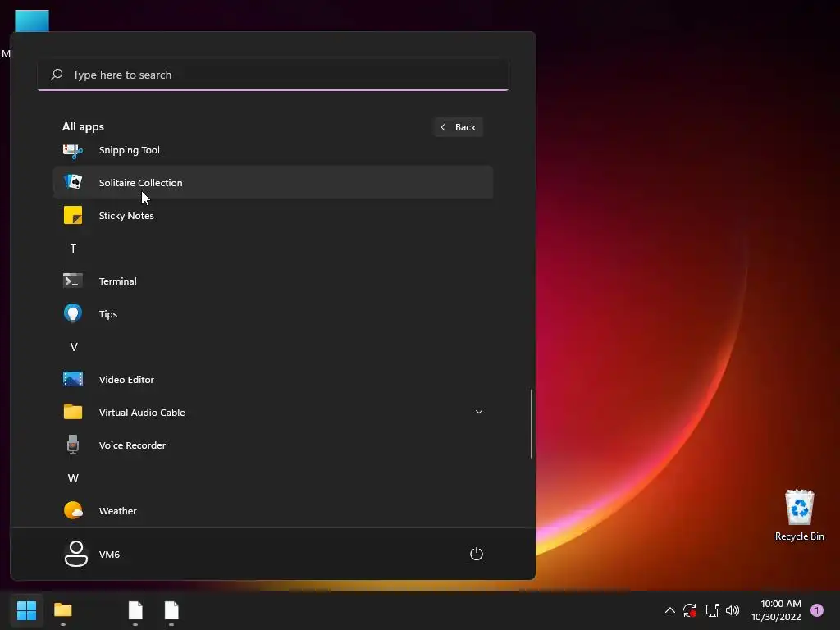Click the Virtual Audio Cable folder icon
Screen dimensions: 840x630
(x=73, y=412)
